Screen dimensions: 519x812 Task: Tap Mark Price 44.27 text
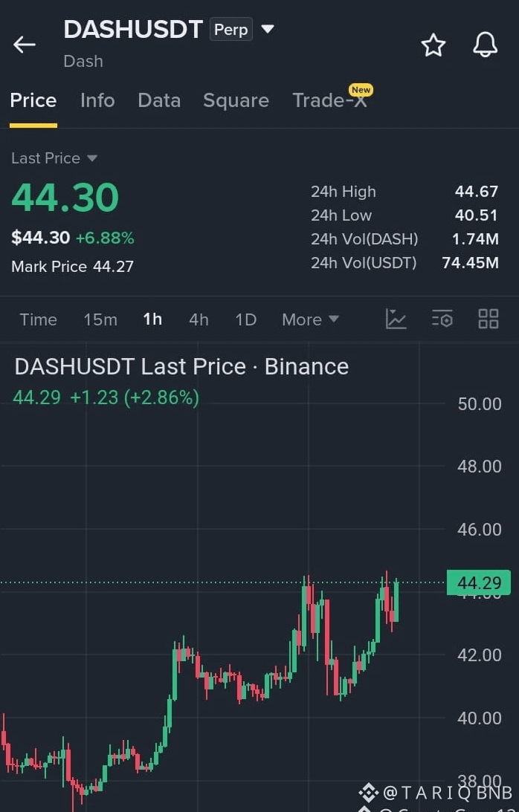(x=73, y=266)
